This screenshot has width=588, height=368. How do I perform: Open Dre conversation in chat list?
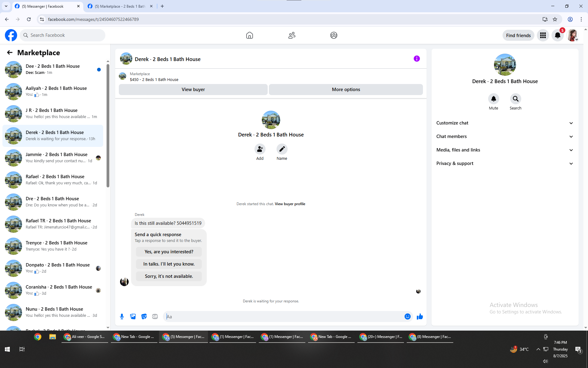click(x=53, y=202)
